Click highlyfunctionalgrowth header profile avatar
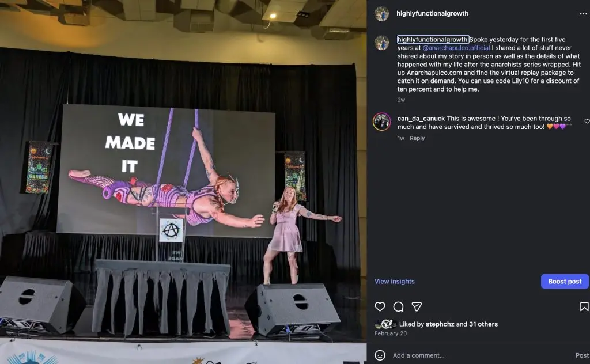Viewport: 590px width, 364px height. [381, 14]
